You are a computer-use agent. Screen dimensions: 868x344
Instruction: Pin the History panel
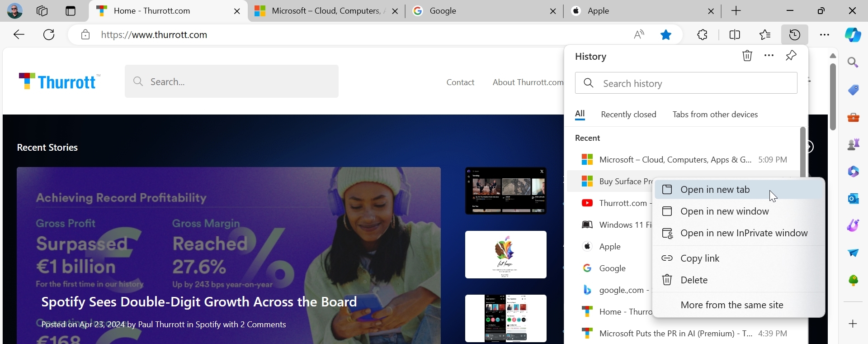(791, 56)
